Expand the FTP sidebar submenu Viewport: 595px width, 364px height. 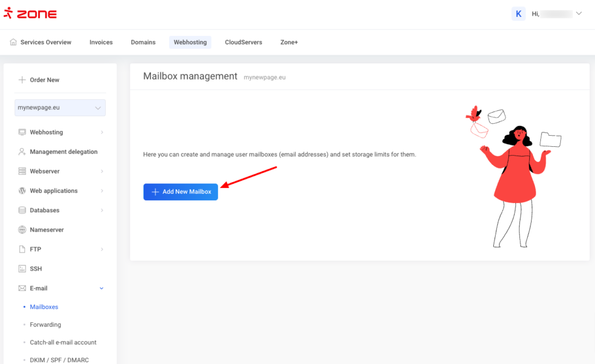click(102, 249)
